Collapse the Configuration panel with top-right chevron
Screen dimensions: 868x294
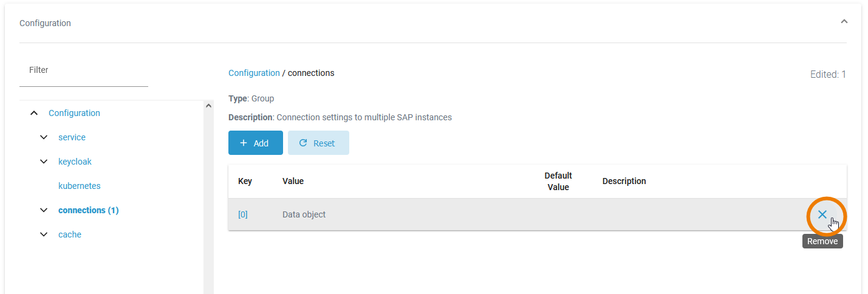[x=844, y=21]
